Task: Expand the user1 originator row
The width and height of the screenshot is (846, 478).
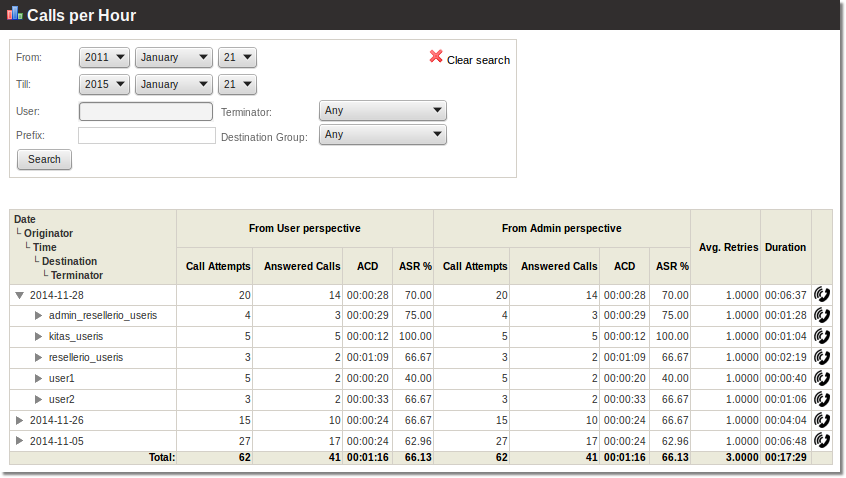Action: [x=39, y=378]
